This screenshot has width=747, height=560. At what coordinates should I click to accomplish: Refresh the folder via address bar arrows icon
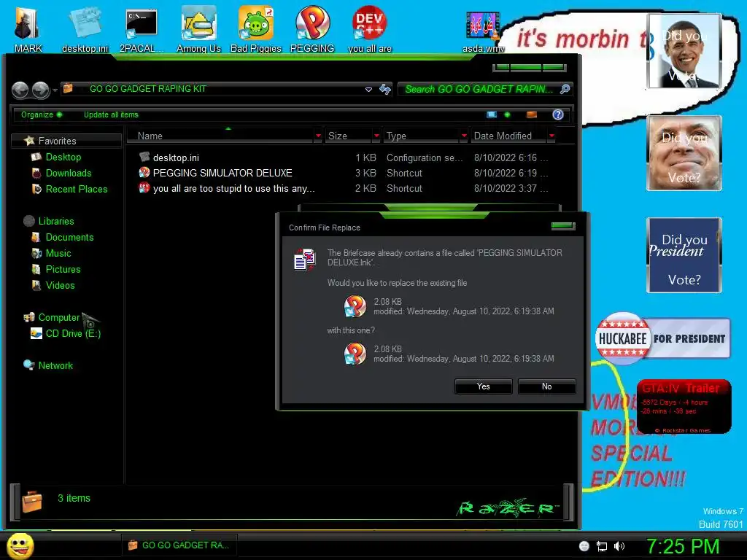point(385,89)
